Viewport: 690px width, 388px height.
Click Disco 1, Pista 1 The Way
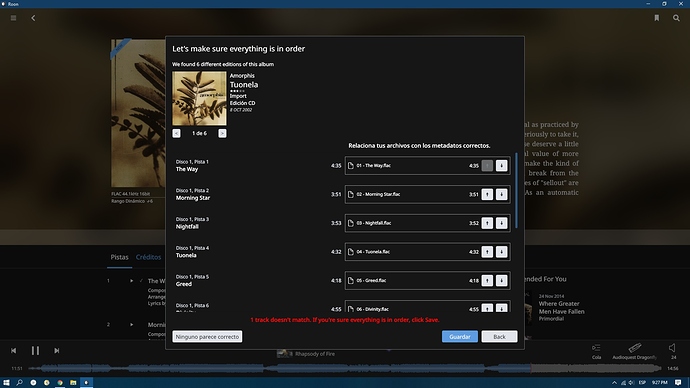(x=192, y=166)
